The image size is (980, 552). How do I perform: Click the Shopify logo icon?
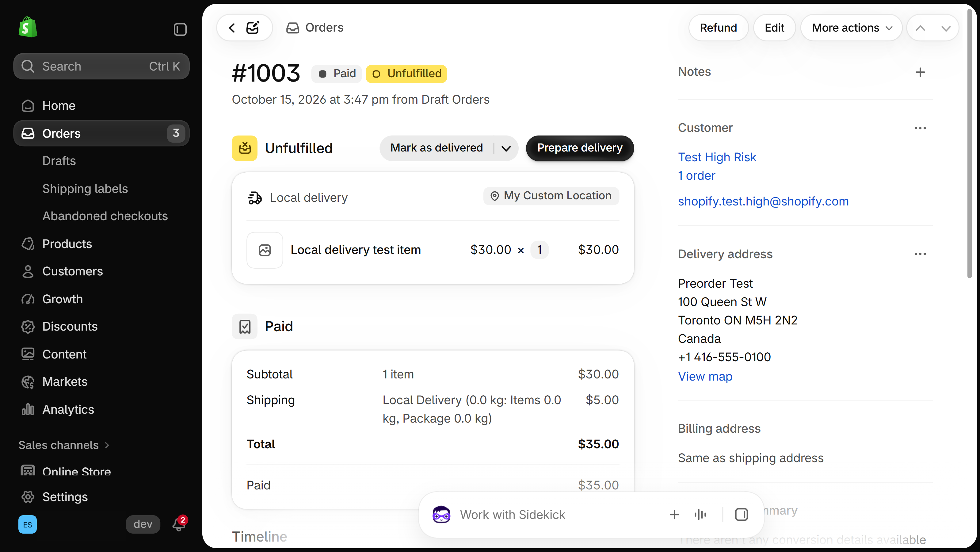[28, 27]
